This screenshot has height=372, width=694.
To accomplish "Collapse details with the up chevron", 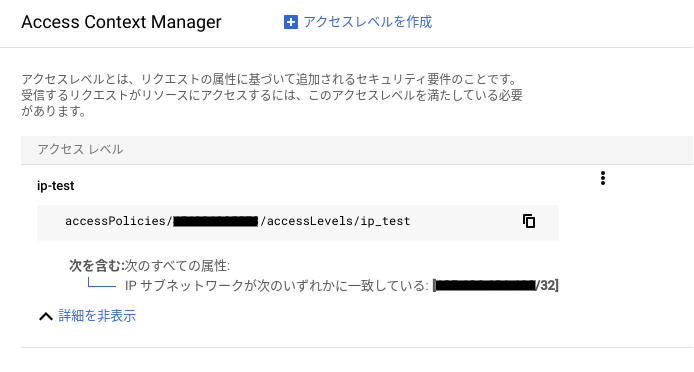I will click(46, 316).
